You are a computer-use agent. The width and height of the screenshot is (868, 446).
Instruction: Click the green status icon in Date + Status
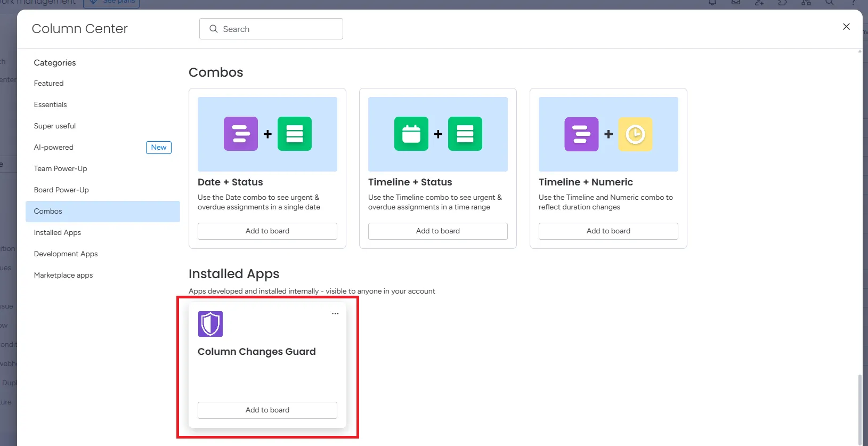(x=295, y=134)
